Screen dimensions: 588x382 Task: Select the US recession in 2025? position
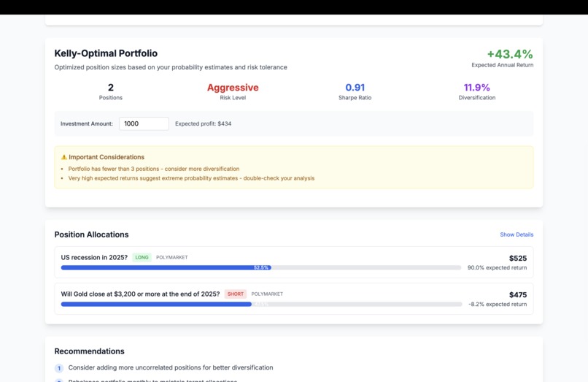(293, 262)
